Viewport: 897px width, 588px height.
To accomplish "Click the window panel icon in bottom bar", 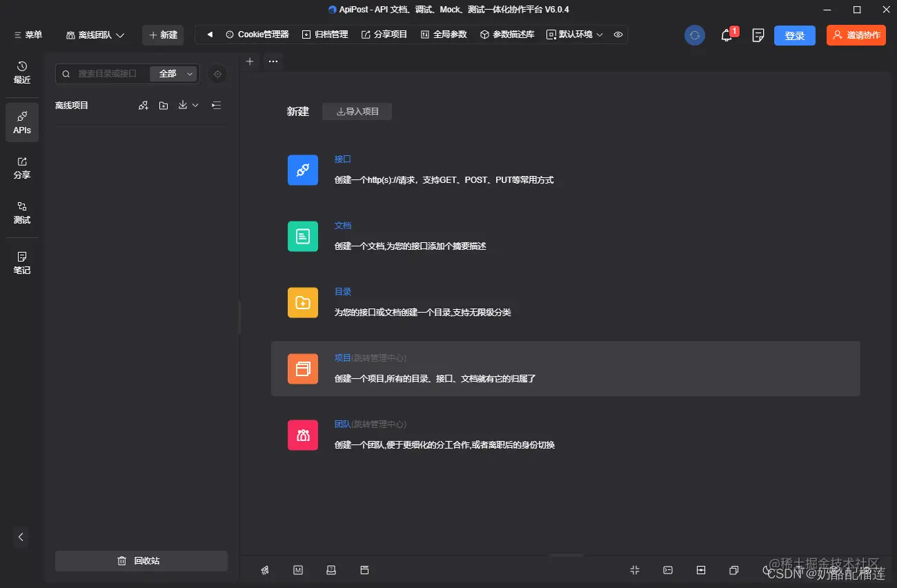I will pos(364,570).
